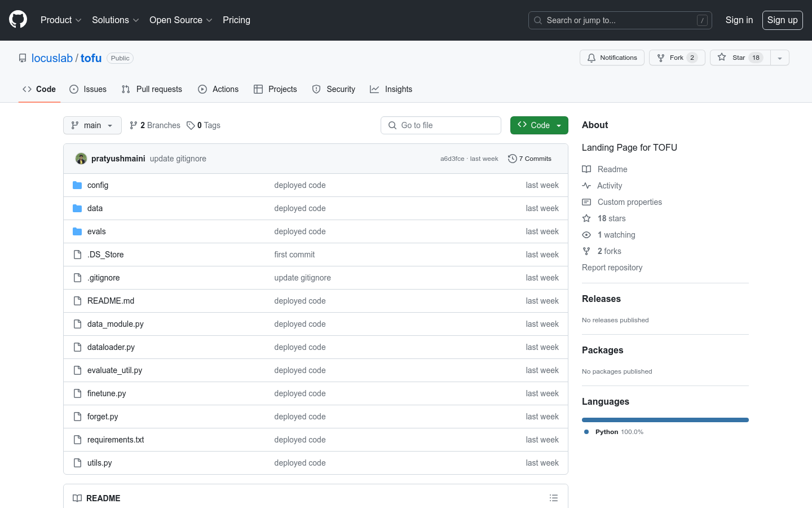Screen dimensions: 812x508
Task: Open the 7 Commits link
Action: (x=529, y=159)
